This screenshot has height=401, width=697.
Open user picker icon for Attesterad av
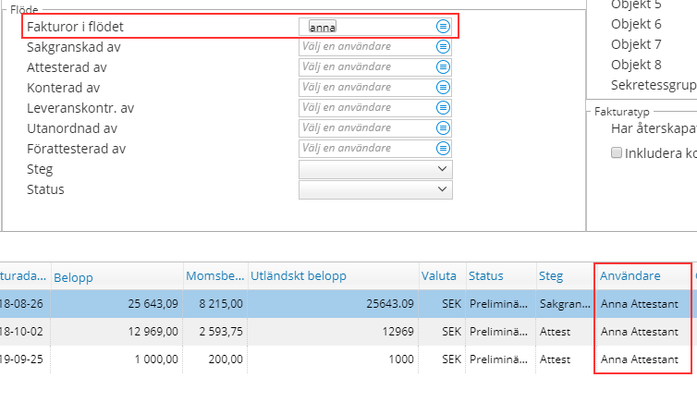click(443, 67)
